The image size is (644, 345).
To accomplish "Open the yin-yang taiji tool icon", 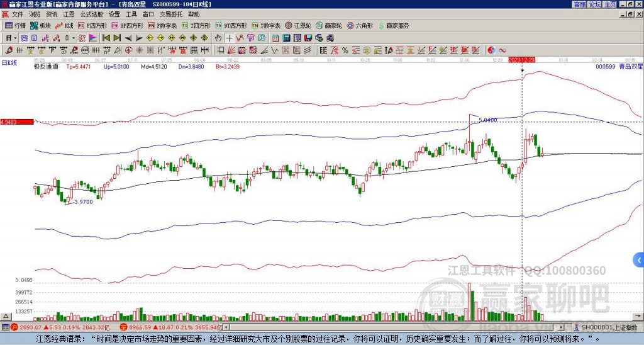I will click(x=491, y=50).
